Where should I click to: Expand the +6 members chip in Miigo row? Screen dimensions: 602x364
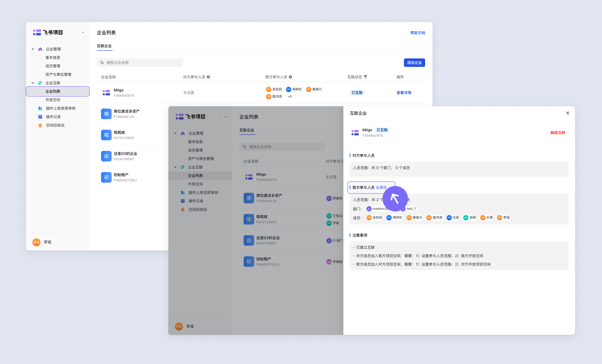[290, 96]
